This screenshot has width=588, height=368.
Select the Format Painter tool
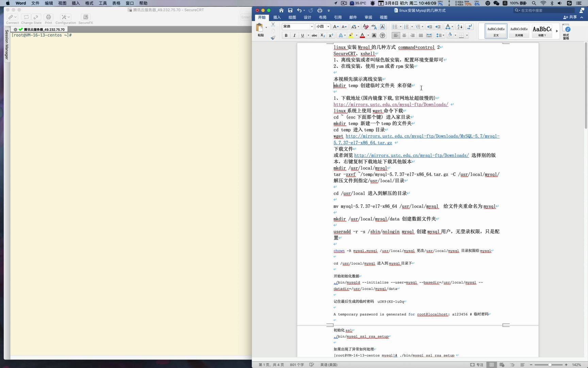tap(273, 37)
